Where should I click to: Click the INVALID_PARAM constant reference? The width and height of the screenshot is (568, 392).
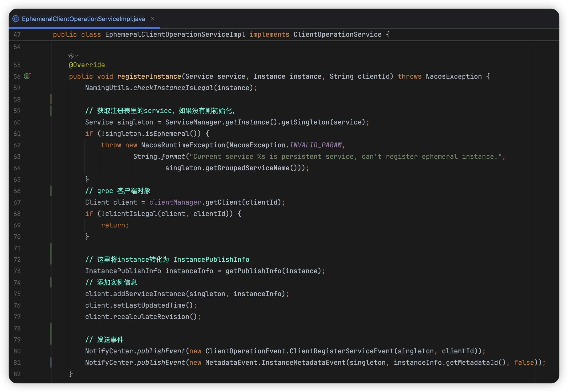tap(315, 145)
